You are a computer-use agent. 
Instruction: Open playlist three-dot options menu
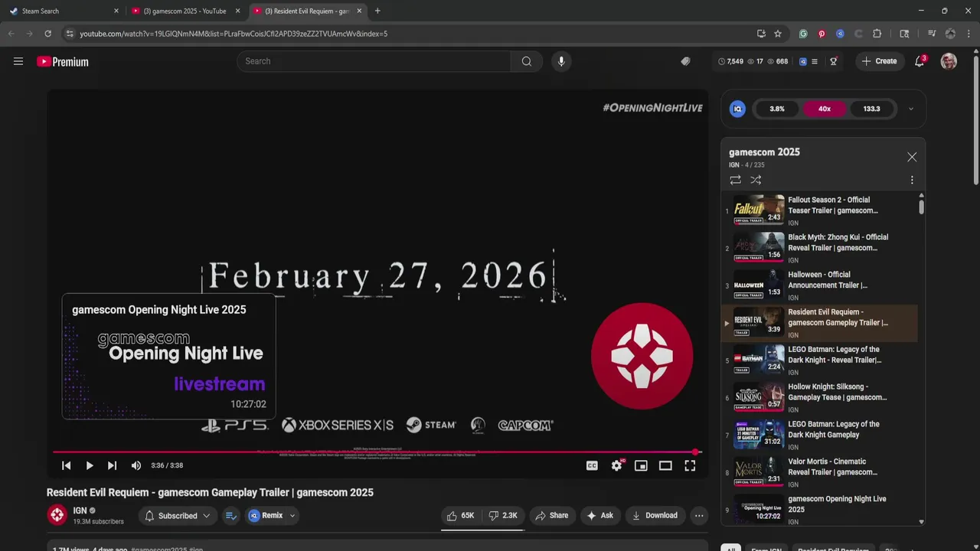point(912,180)
